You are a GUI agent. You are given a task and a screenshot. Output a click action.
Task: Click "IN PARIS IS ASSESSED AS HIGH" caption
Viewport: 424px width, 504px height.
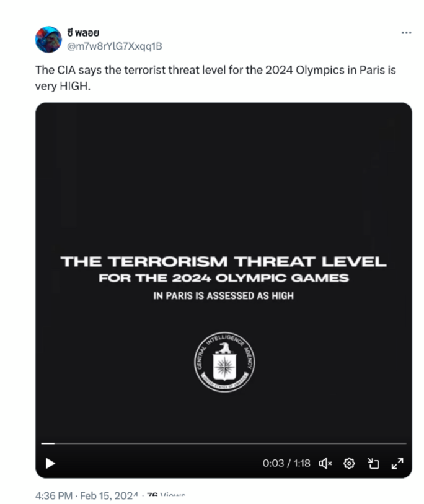coord(223,296)
